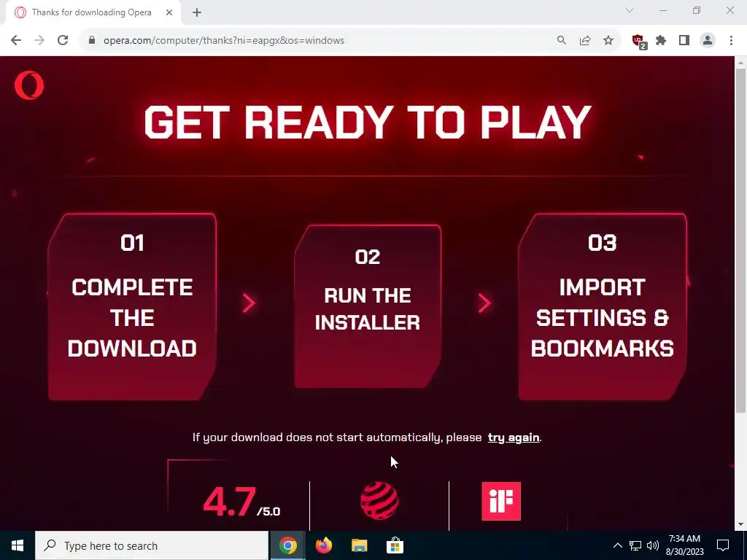747x560 pixels.
Task: Click the Type here to search box
Action: tap(152, 545)
